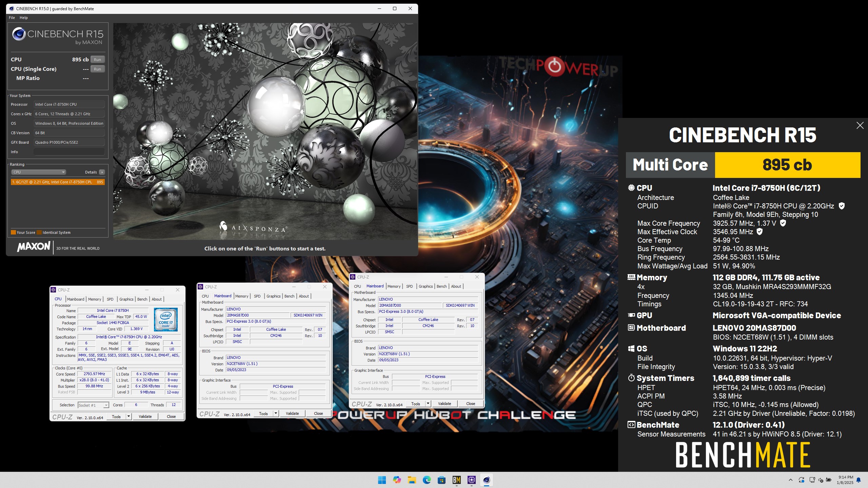Click the CPU chip icon in BenchMate panel
Screen dimensions: 868x488
(631, 188)
